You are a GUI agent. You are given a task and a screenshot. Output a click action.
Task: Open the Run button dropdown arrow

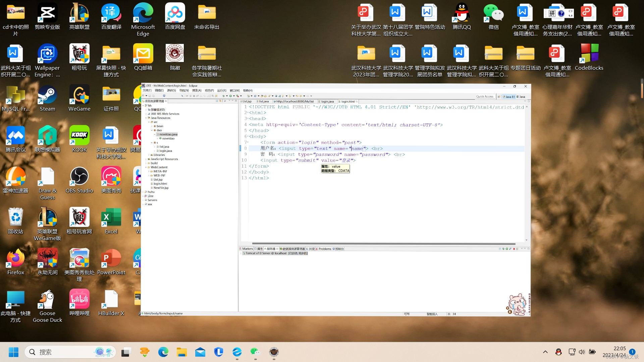[x=234, y=96]
